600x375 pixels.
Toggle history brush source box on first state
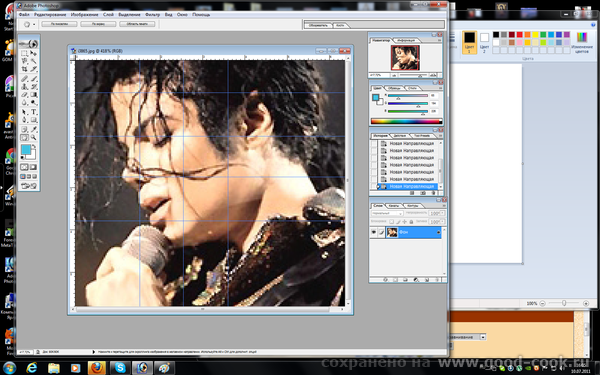tap(374, 143)
